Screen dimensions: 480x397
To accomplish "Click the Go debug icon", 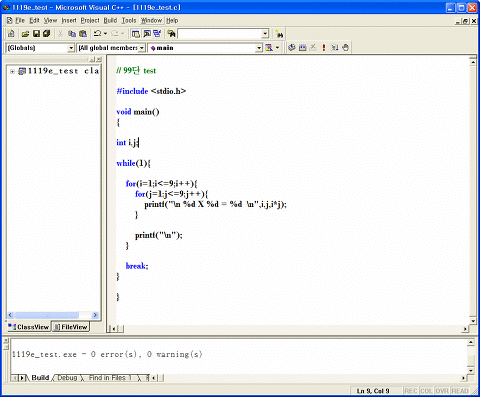I will (x=335, y=48).
